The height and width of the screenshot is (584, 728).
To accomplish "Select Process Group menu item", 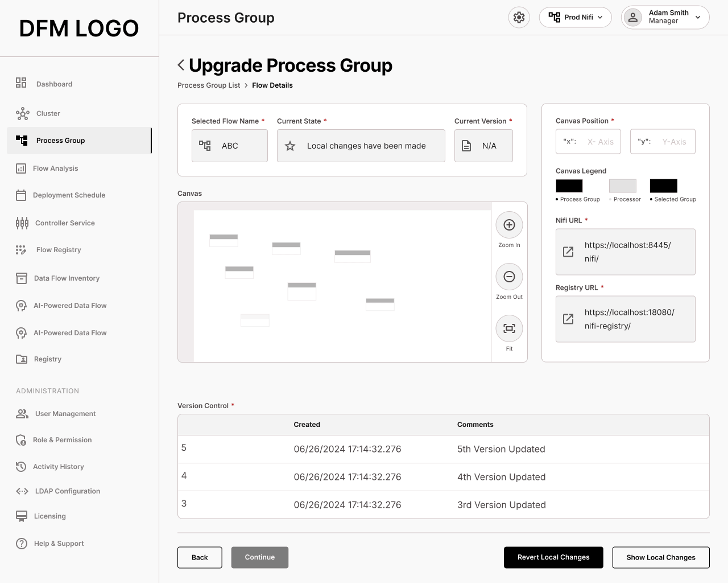I will [x=79, y=141].
